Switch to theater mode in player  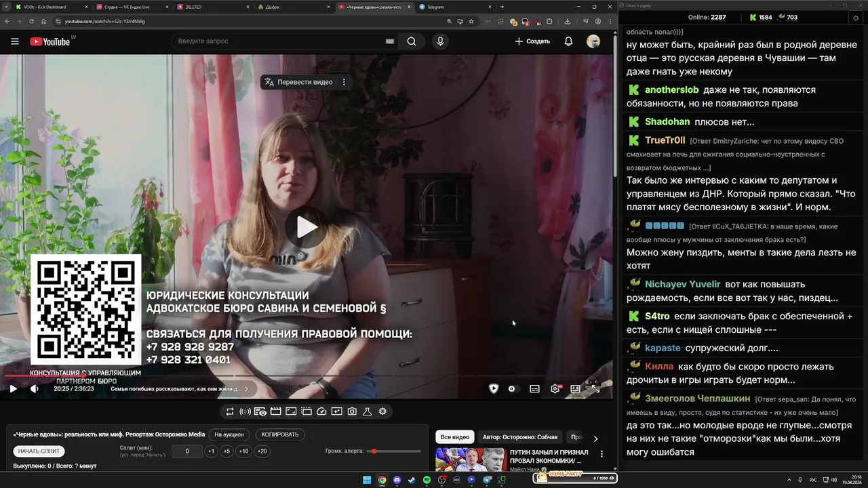[575, 388]
